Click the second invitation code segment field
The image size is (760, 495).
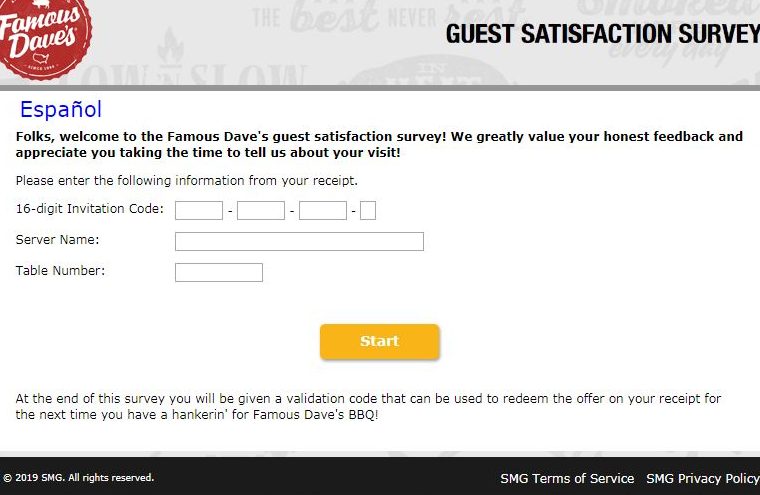click(x=261, y=210)
